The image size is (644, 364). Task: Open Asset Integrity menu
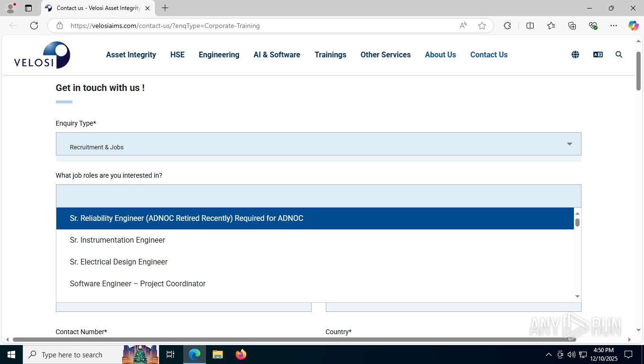[x=131, y=55]
